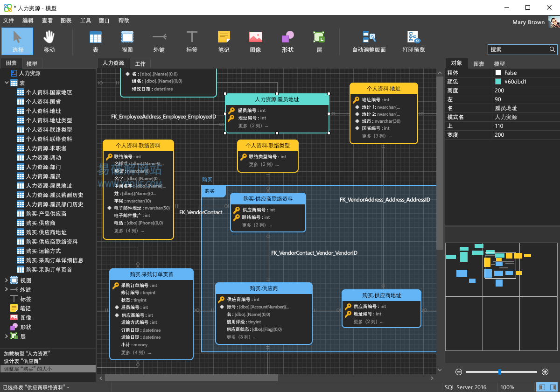Viewport: 560px width, 392px height.
Task: Click the 层 layer tool icon
Action: point(319,41)
